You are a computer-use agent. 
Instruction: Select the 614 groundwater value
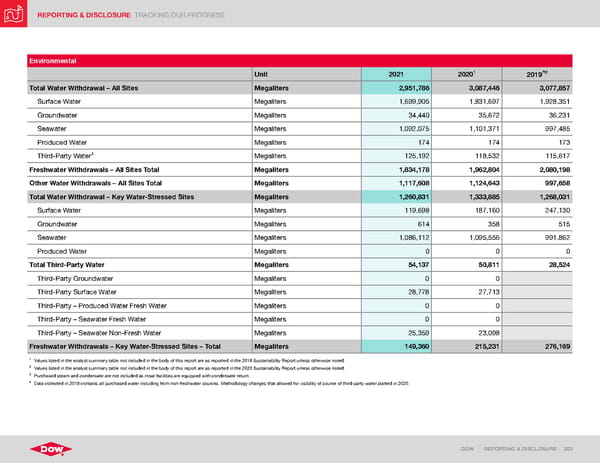pyautogui.click(x=423, y=224)
